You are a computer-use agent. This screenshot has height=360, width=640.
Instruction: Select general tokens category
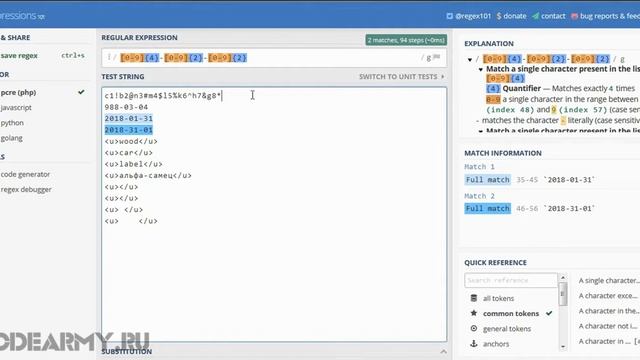click(507, 329)
